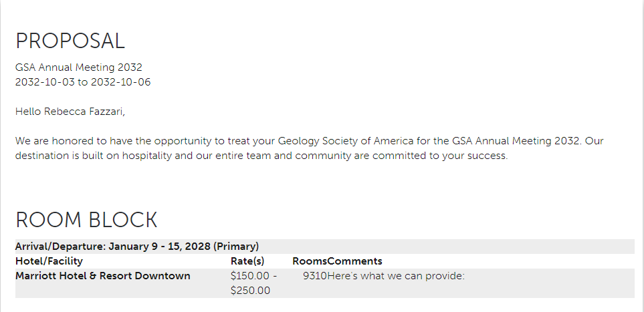Click the PROPOSAL heading
Image resolution: width=644 pixels, height=312 pixels.
tap(70, 41)
